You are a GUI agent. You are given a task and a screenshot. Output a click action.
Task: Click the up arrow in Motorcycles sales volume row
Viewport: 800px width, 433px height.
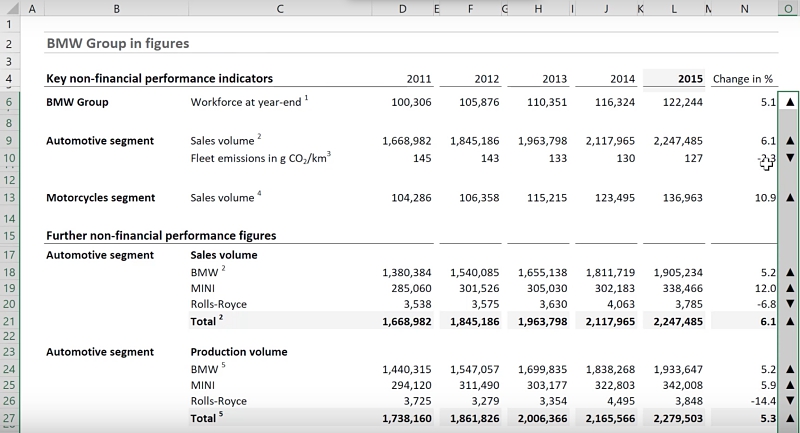[x=790, y=198]
